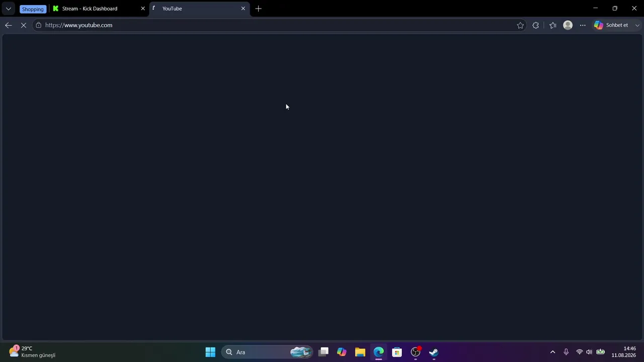
Task: Click the Shopping tab group label
Action: coord(33,9)
